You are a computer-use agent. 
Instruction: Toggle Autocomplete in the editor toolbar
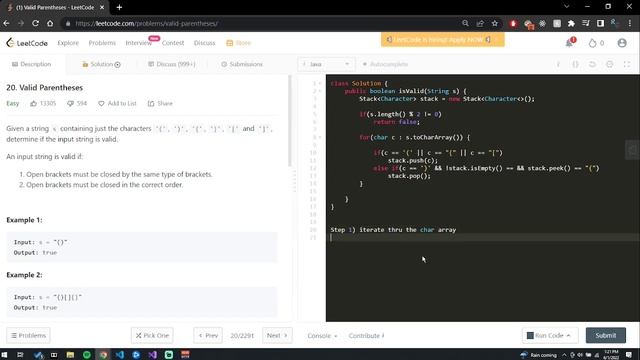[385, 64]
